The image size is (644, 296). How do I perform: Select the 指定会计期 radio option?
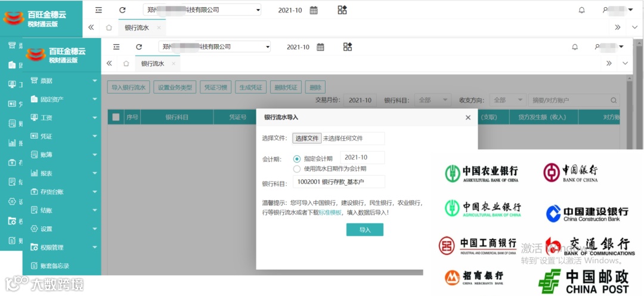(x=296, y=158)
